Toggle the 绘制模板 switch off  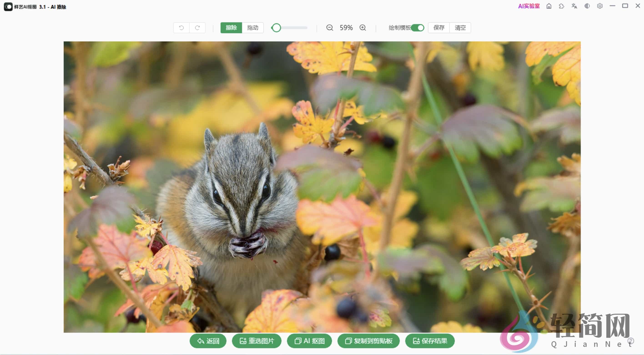(417, 28)
